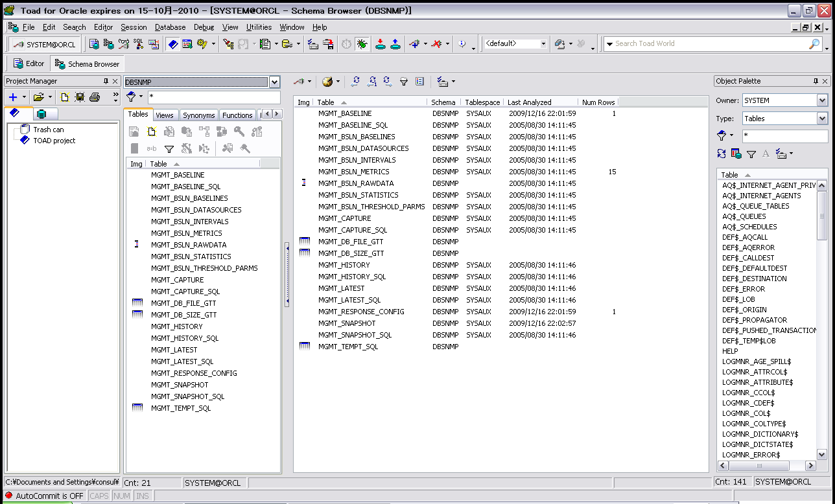This screenshot has height=504, width=835.
Task: Click the SYSTEM@ORCL connection button
Action: click(x=45, y=45)
